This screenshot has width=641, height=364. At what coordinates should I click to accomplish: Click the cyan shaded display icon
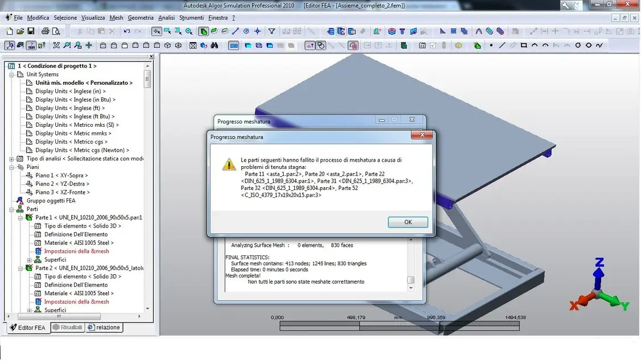coord(248,45)
